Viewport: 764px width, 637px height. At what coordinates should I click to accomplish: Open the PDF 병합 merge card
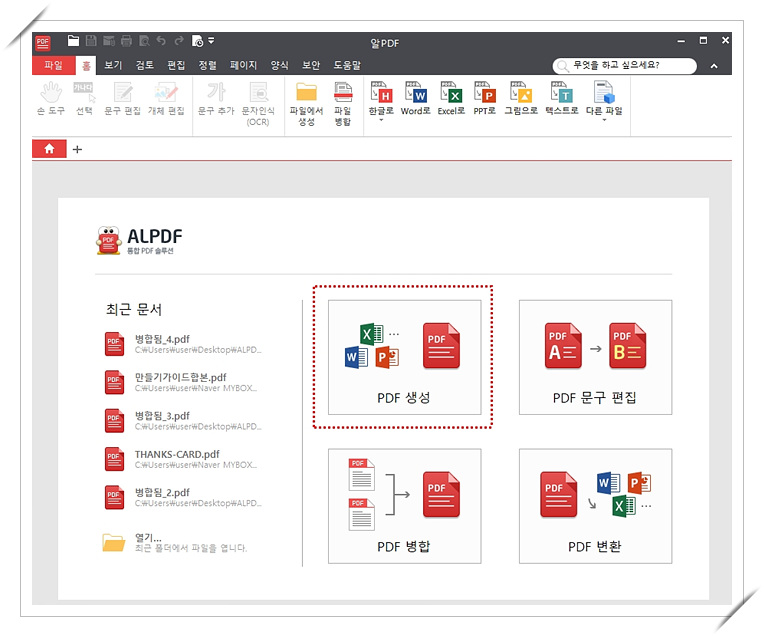404,506
